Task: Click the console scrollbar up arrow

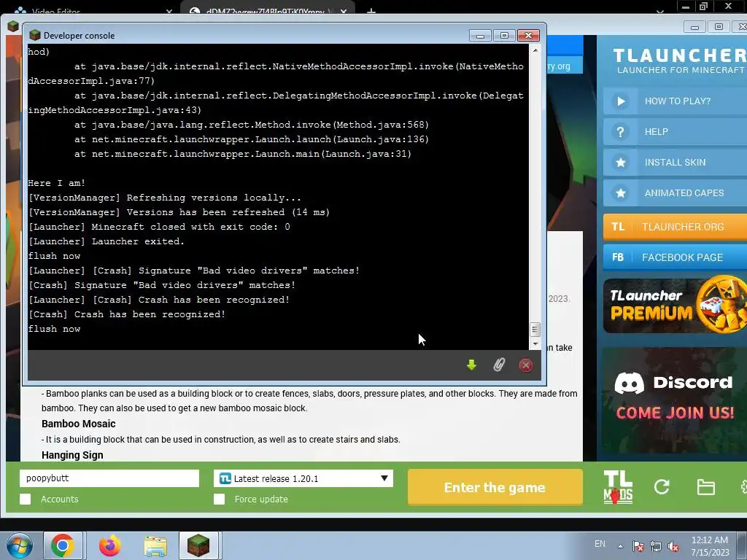Action: (x=535, y=50)
